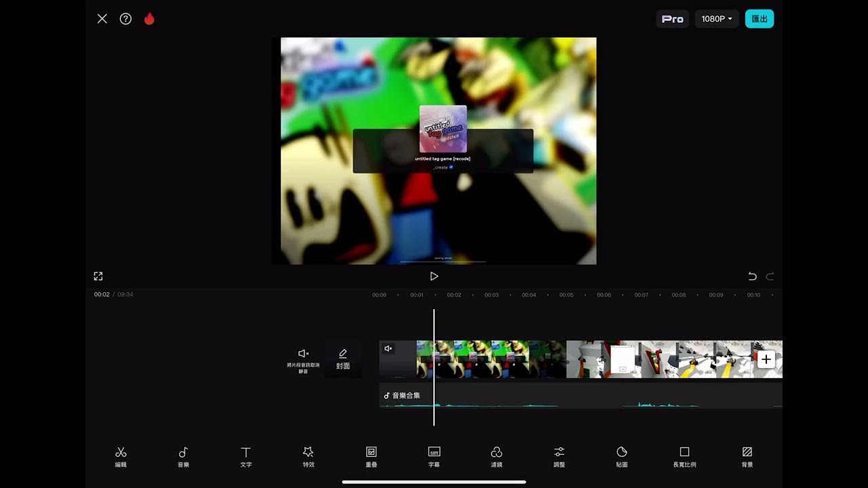The width and height of the screenshot is (868, 488).
Task: Play the video preview
Action: (434, 276)
